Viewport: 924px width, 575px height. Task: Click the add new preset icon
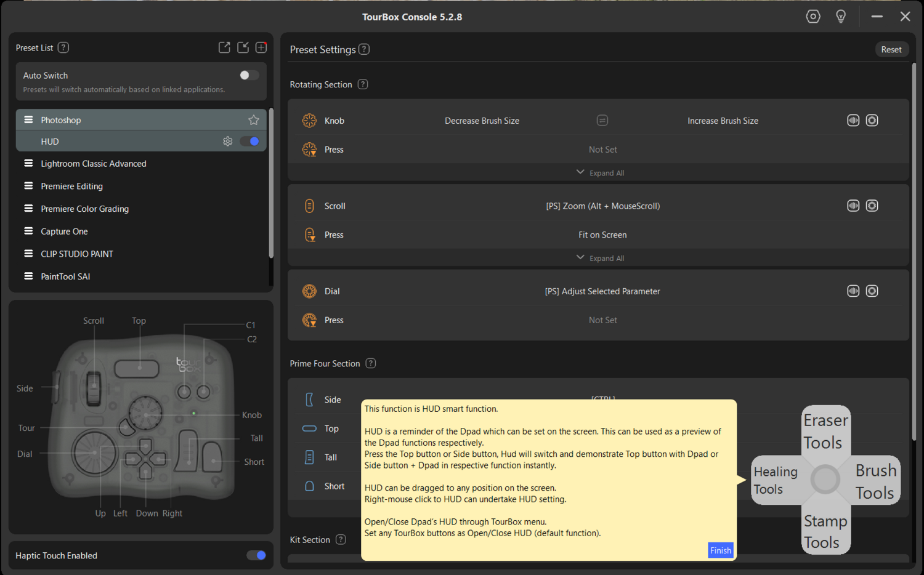point(261,47)
